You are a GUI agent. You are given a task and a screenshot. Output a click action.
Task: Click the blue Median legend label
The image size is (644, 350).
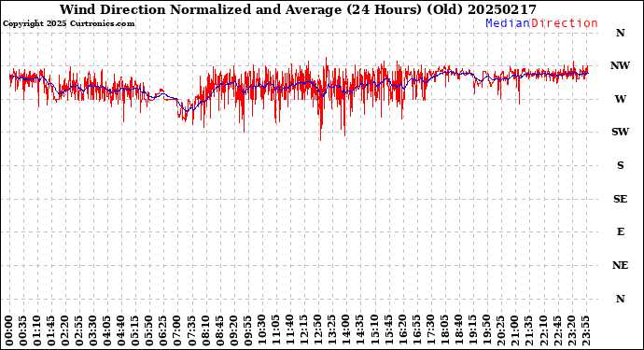[508, 23]
